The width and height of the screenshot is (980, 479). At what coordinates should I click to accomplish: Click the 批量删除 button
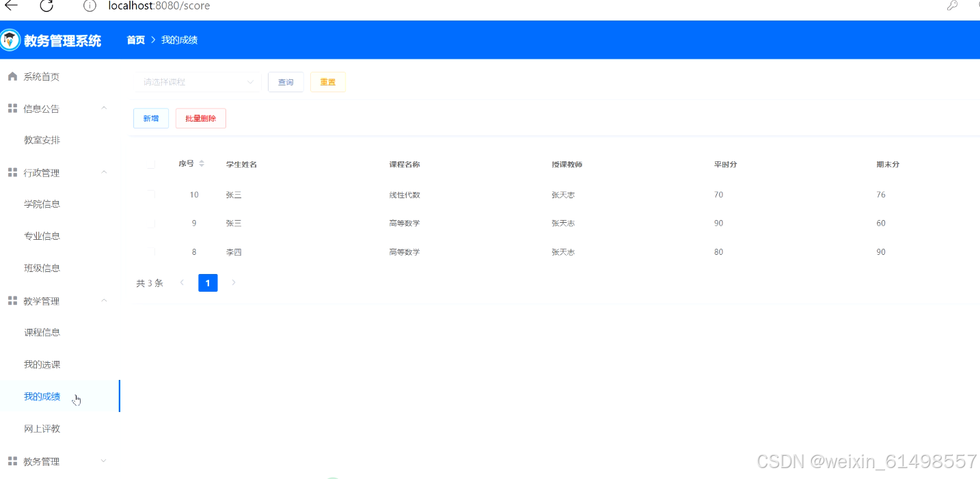(200, 118)
